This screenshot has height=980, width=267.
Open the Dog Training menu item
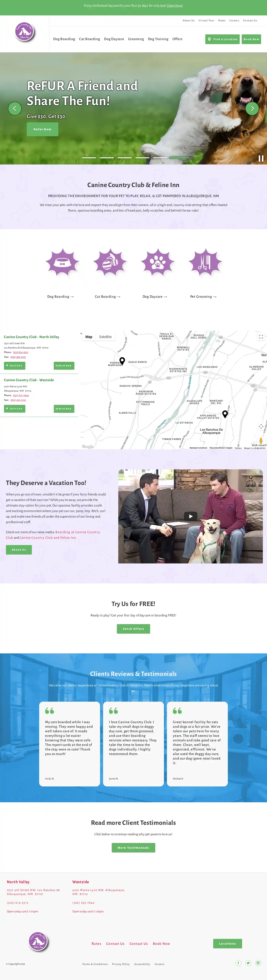pyautogui.click(x=158, y=39)
